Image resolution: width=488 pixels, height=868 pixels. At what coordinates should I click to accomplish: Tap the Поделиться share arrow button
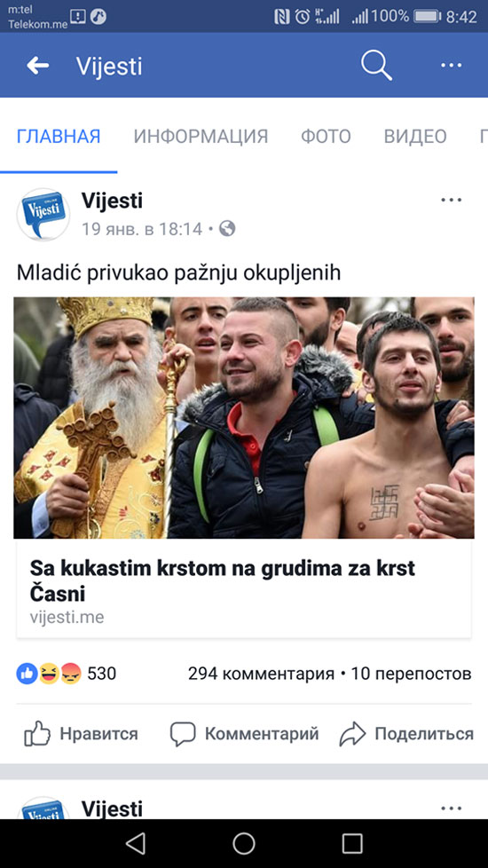tap(406, 734)
